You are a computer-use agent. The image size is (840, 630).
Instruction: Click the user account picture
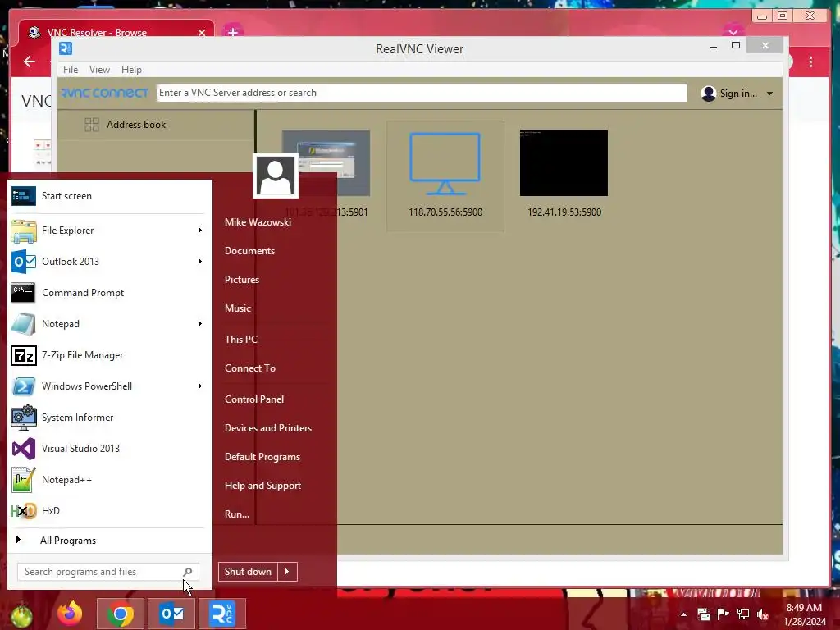(276, 176)
